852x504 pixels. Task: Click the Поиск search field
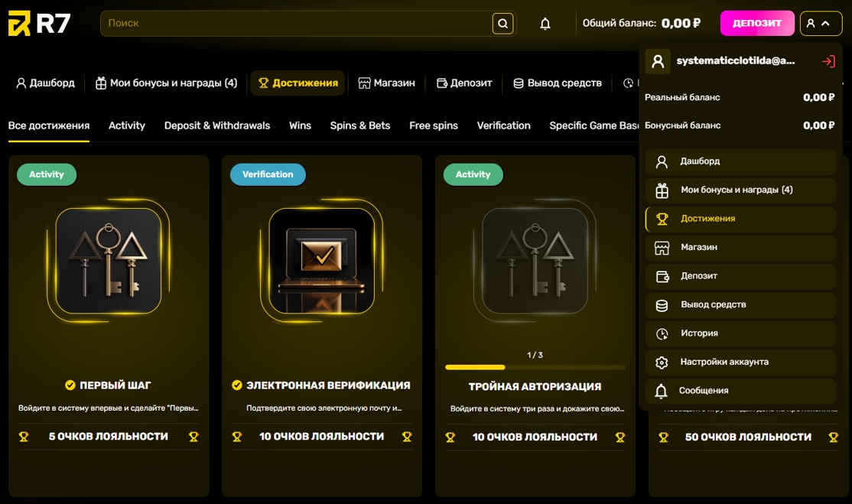pos(296,24)
